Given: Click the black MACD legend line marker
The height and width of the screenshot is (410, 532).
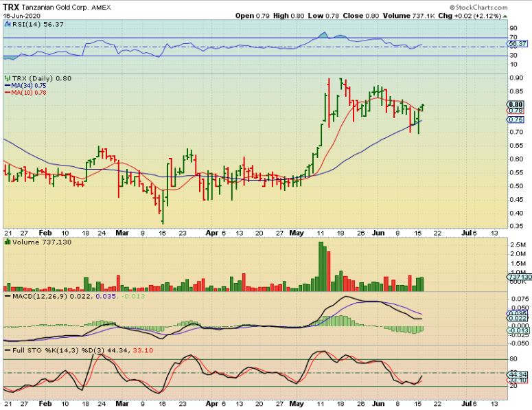Looking at the screenshot, I should click(x=8, y=296).
